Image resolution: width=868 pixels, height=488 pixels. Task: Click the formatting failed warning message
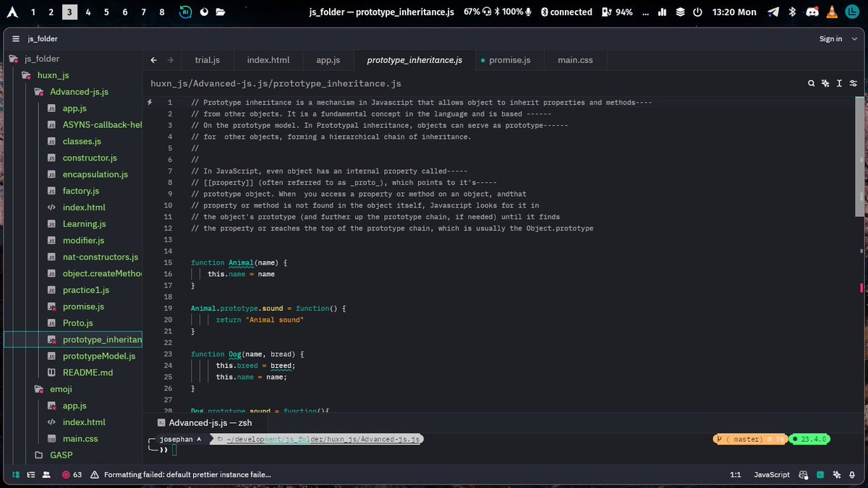click(x=181, y=474)
